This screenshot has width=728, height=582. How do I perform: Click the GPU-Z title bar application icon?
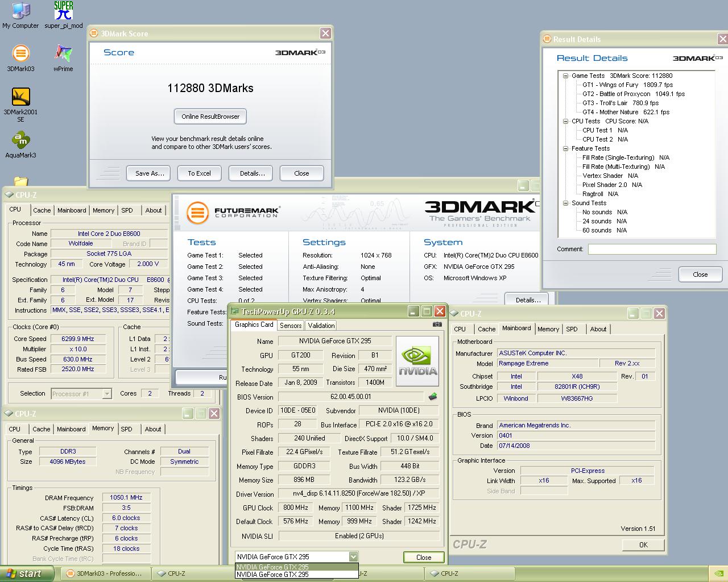[234, 311]
